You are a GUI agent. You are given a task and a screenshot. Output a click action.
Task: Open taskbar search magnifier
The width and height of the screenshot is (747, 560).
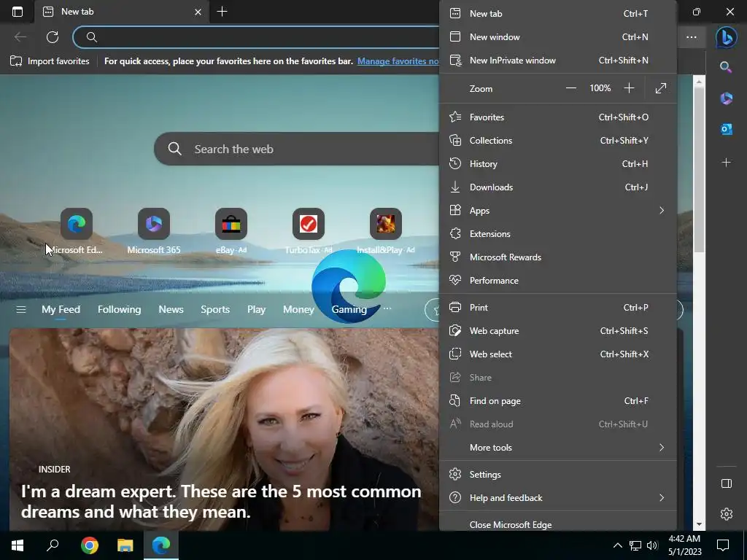(53, 545)
